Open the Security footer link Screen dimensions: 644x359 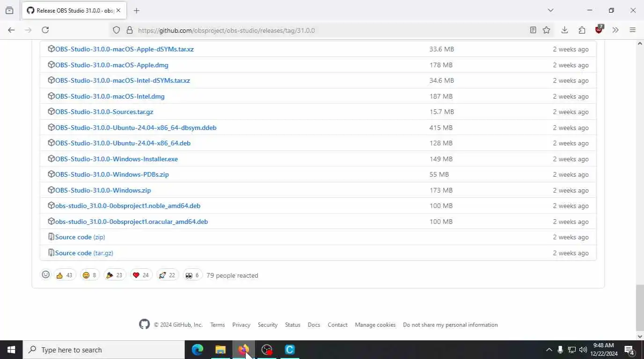click(268, 325)
